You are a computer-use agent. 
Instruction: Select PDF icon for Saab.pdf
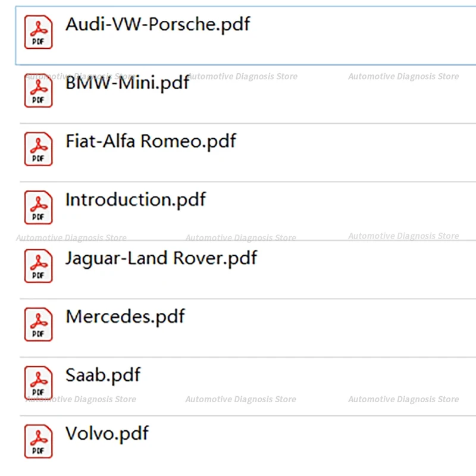tap(38, 383)
